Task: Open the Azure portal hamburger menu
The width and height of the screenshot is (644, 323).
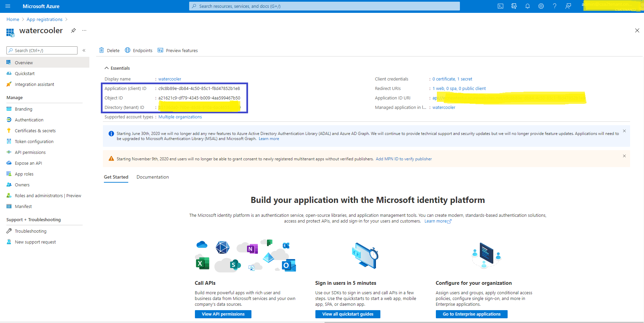Action: click(x=8, y=6)
